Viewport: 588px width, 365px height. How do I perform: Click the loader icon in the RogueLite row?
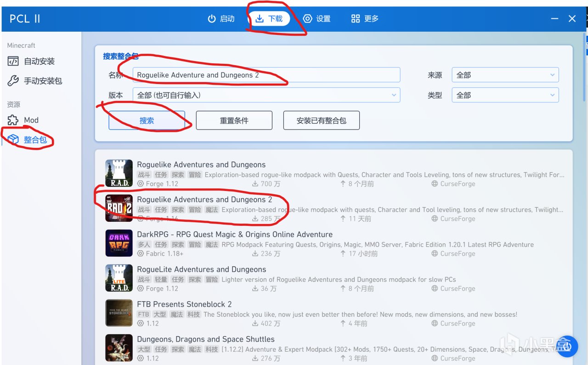(x=141, y=288)
